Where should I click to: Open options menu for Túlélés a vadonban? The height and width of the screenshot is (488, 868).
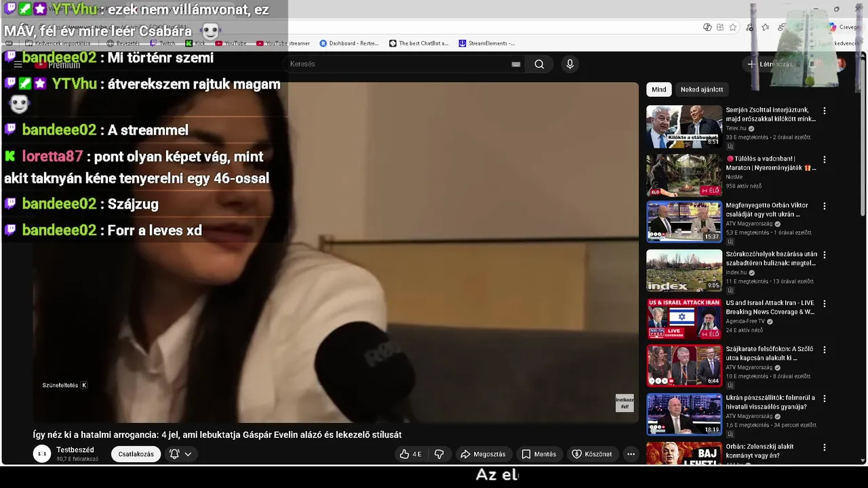coord(825,160)
